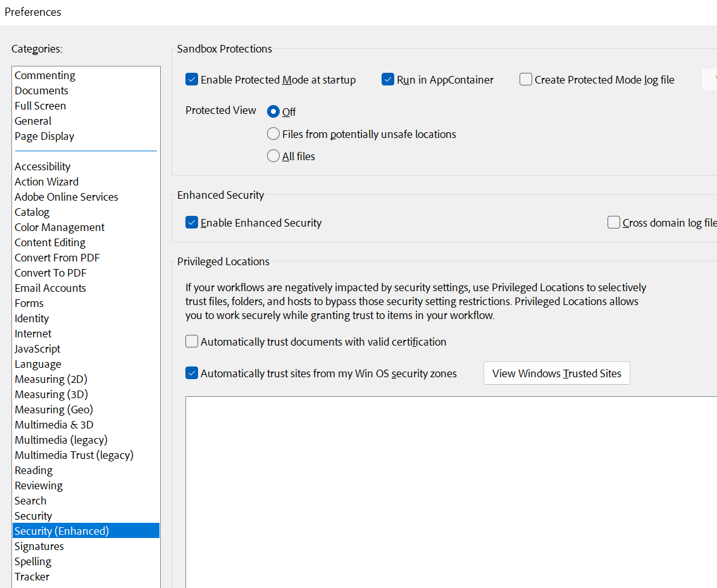Switch to "JavaScript" preferences
The width and height of the screenshot is (717, 588).
37,348
